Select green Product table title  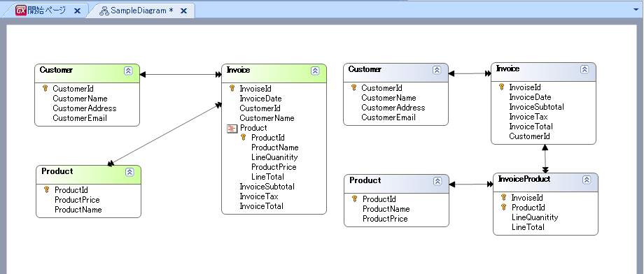[x=57, y=171]
